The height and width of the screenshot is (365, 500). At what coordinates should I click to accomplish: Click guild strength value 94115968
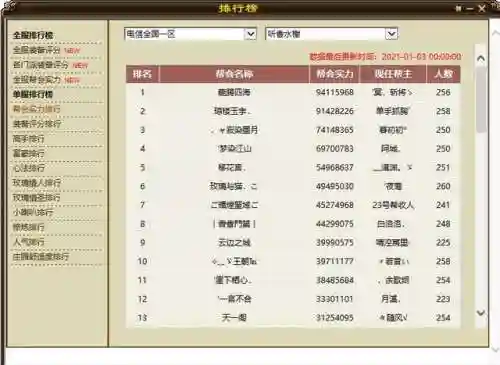335,92
